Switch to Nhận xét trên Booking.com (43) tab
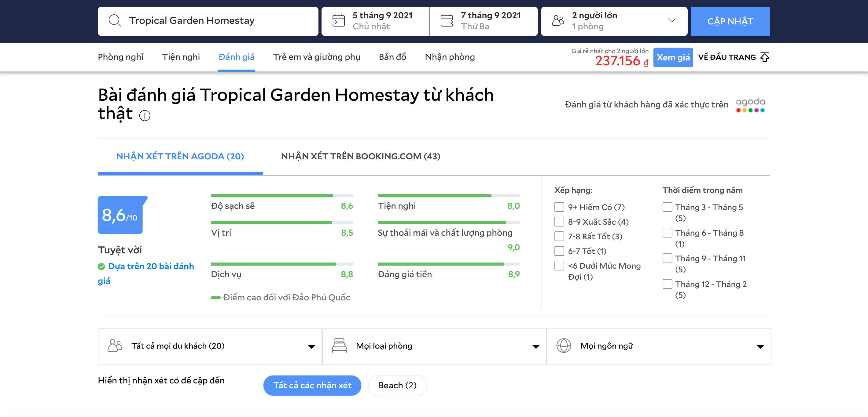Viewport: 868px width, 417px height. pos(361,157)
